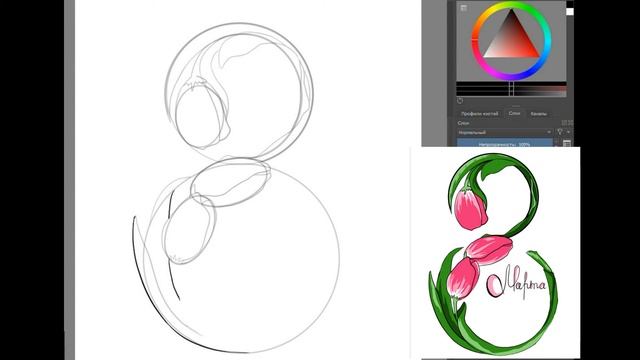Pick a shade inside the color triangle
640x360 pixels.
click(x=511, y=41)
